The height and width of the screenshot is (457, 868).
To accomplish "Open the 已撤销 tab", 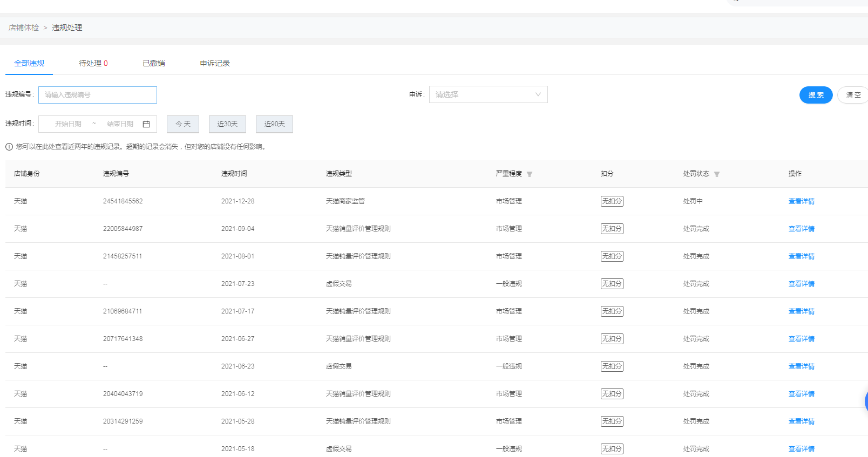I will (x=154, y=64).
